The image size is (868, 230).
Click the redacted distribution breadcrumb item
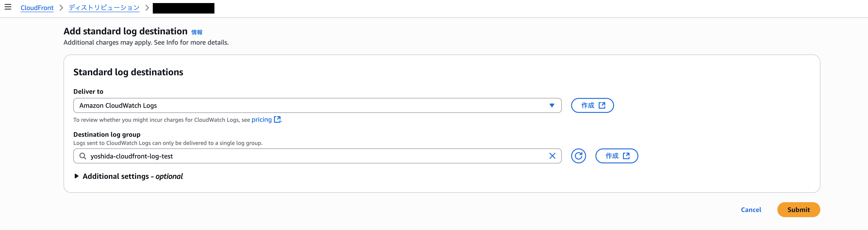pyautogui.click(x=183, y=8)
